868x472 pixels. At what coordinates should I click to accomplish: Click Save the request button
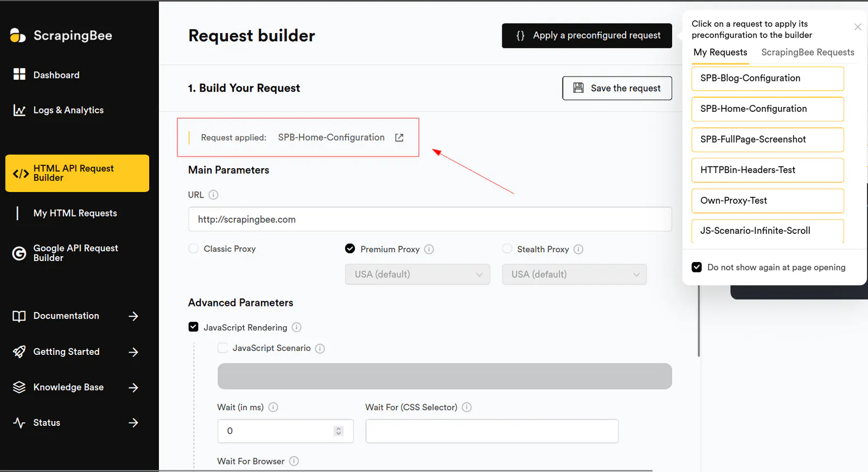pyautogui.click(x=617, y=88)
